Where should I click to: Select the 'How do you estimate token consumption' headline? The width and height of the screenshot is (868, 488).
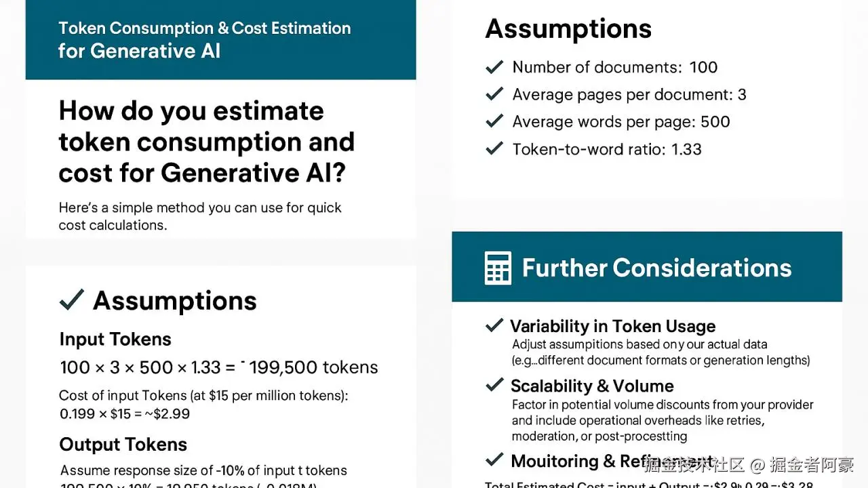[x=206, y=142]
